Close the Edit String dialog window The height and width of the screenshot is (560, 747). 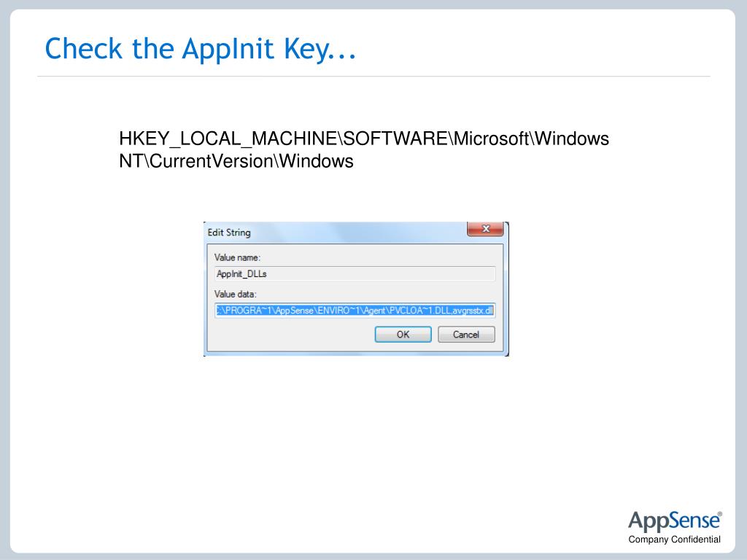click(485, 229)
